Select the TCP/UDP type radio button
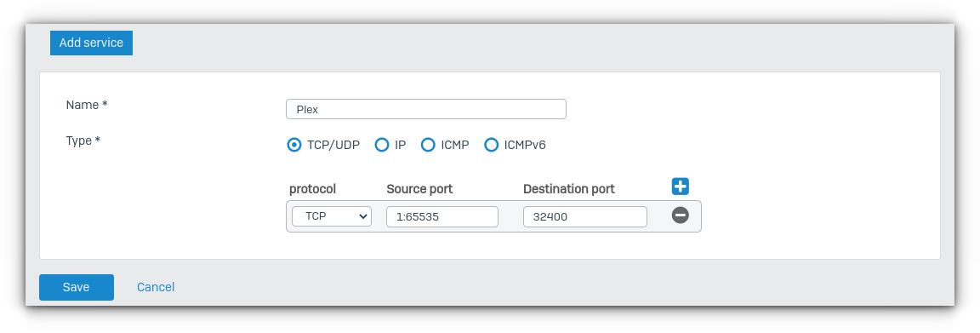This screenshot has width=980, height=333. pyautogui.click(x=293, y=146)
